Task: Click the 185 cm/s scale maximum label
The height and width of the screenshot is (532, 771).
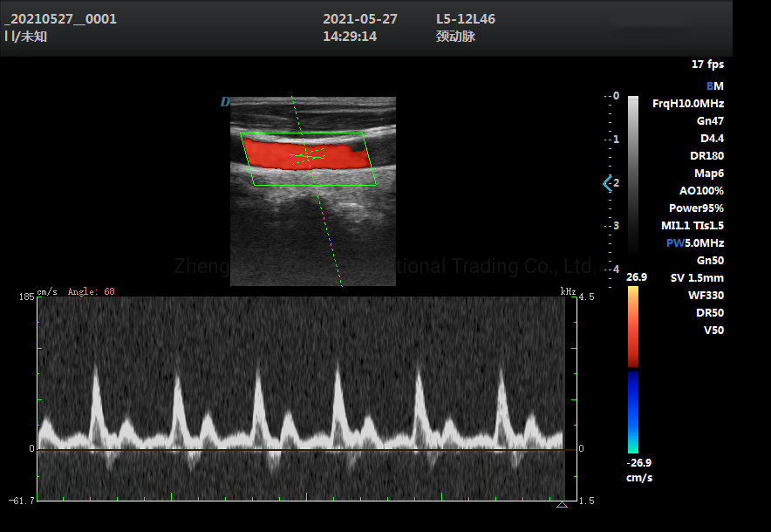Action: tap(26, 297)
